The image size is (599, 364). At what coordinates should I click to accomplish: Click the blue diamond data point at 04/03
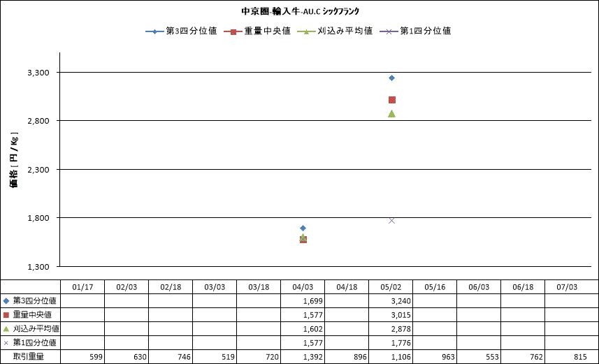click(303, 228)
